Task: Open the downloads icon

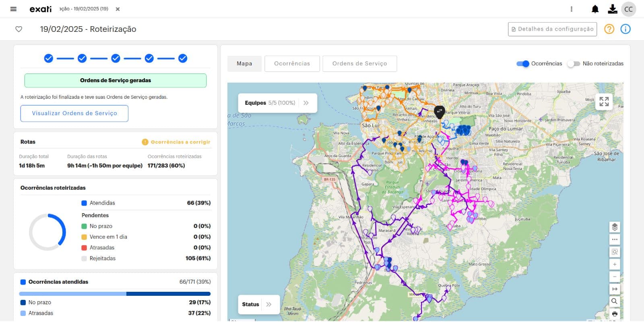Action: 612,9
